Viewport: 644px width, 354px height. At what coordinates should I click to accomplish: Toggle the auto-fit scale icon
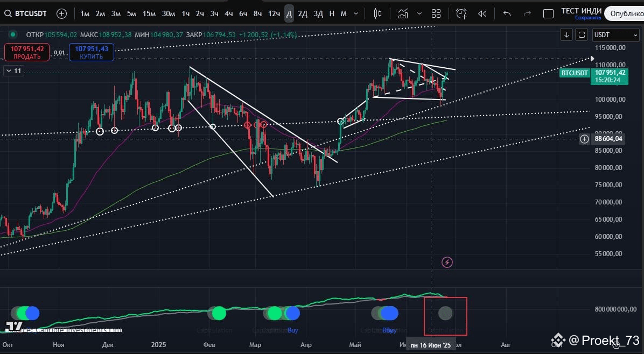582,35
